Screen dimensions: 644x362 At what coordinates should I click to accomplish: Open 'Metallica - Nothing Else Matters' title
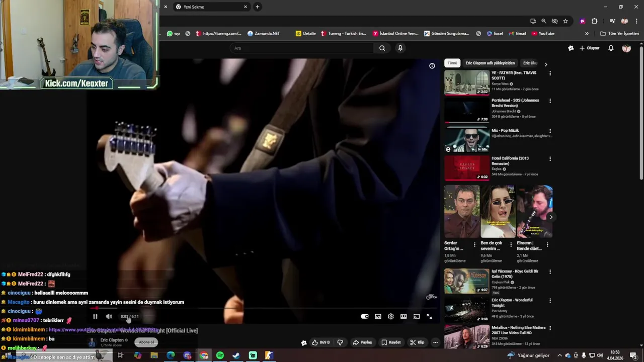pos(518,330)
